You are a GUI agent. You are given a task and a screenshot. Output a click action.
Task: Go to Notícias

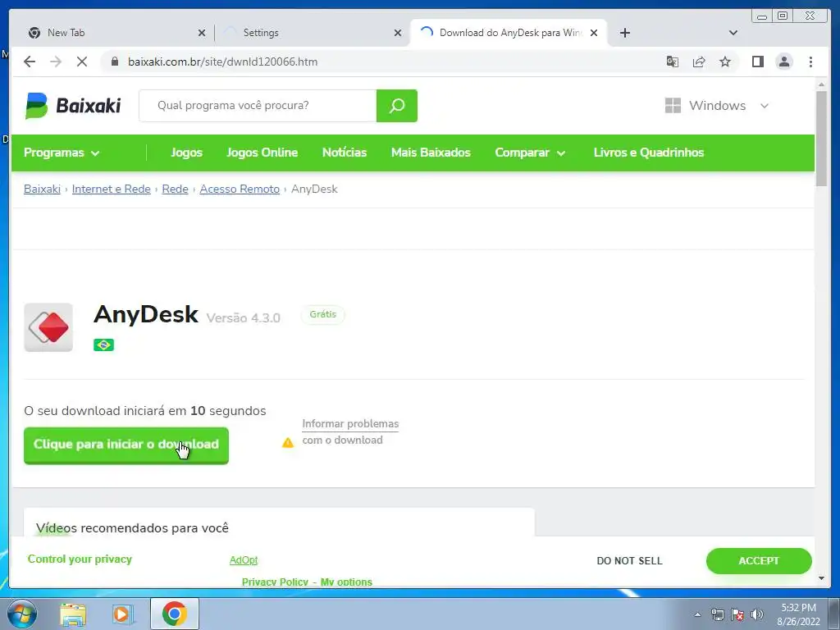[x=345, y=153]
